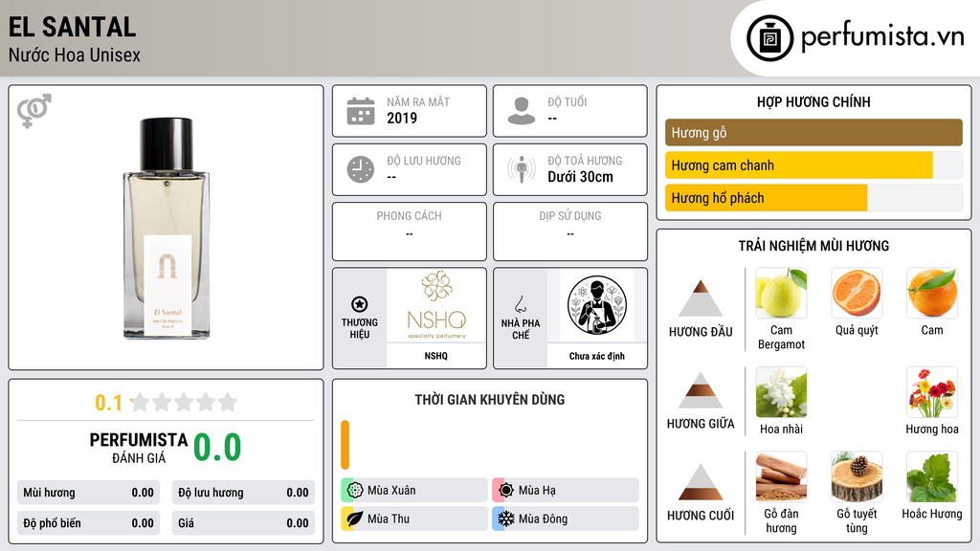Click the Mùa Đông snowflake icon
This screenshot has width=980, height=551.
(x=506, y=518)
